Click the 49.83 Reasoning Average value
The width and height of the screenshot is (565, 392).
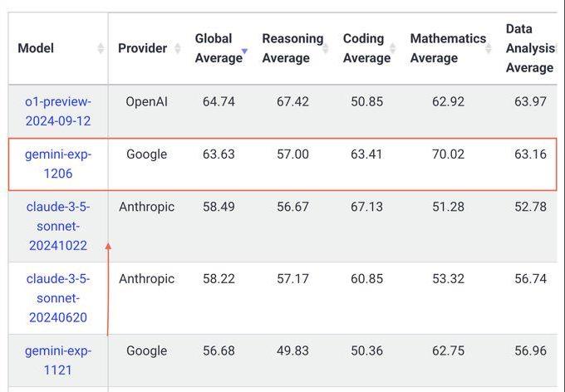tap(292, 351)
